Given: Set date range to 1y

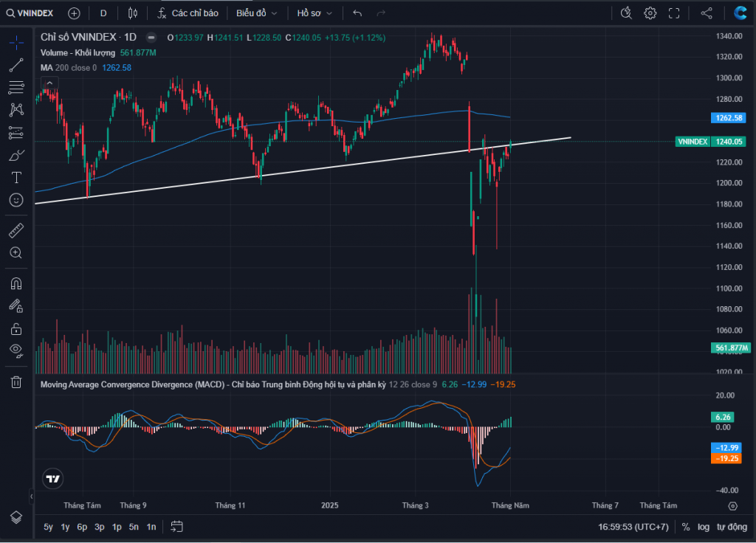Looking at the screenshot, I should 65,527.
